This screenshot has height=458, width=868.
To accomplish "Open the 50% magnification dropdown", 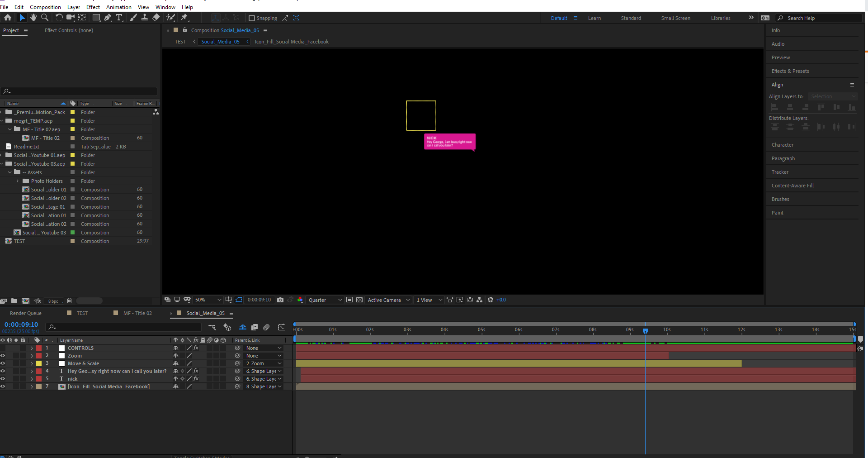I will click(208, 300).
